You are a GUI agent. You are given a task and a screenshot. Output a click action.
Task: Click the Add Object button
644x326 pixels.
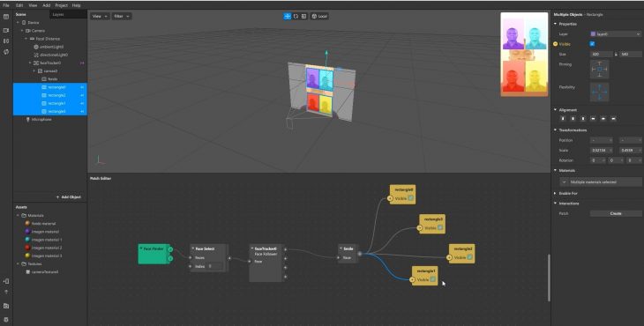(x=69, y=196)
